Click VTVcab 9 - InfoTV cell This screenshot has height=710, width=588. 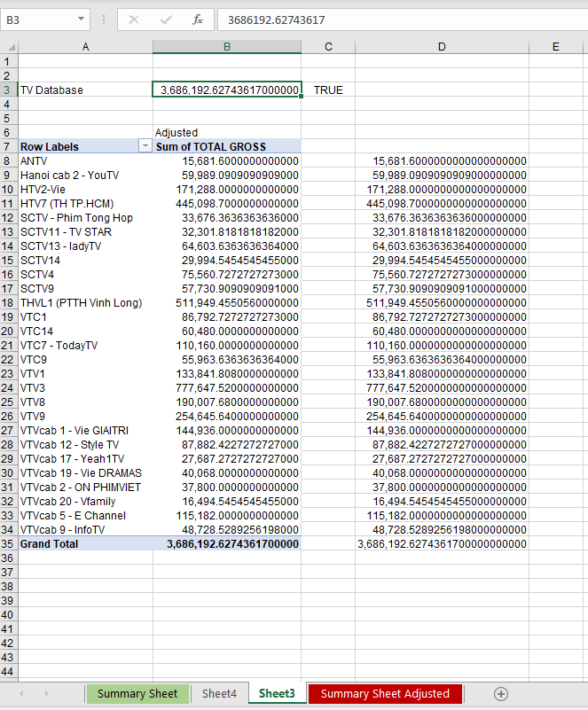(85, 529)
